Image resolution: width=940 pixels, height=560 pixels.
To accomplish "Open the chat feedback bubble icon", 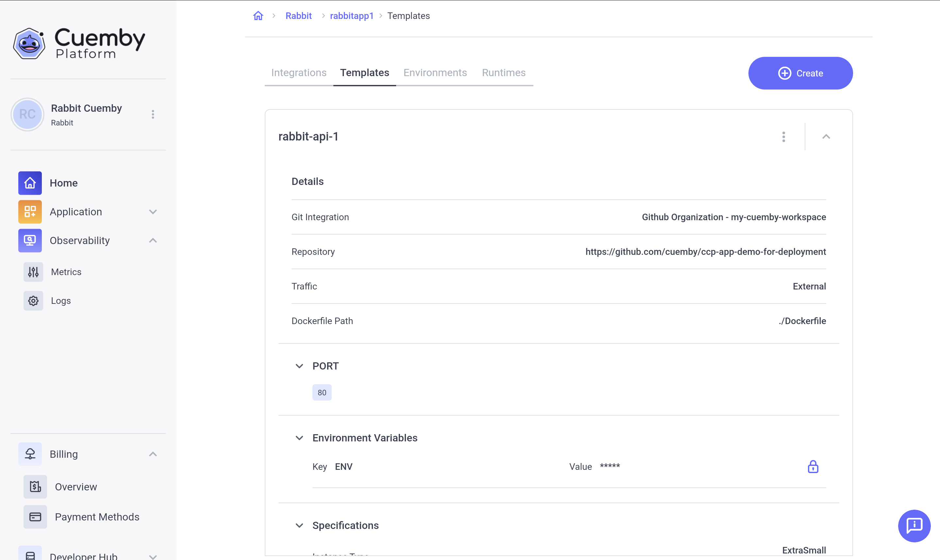I will point(914,526).
